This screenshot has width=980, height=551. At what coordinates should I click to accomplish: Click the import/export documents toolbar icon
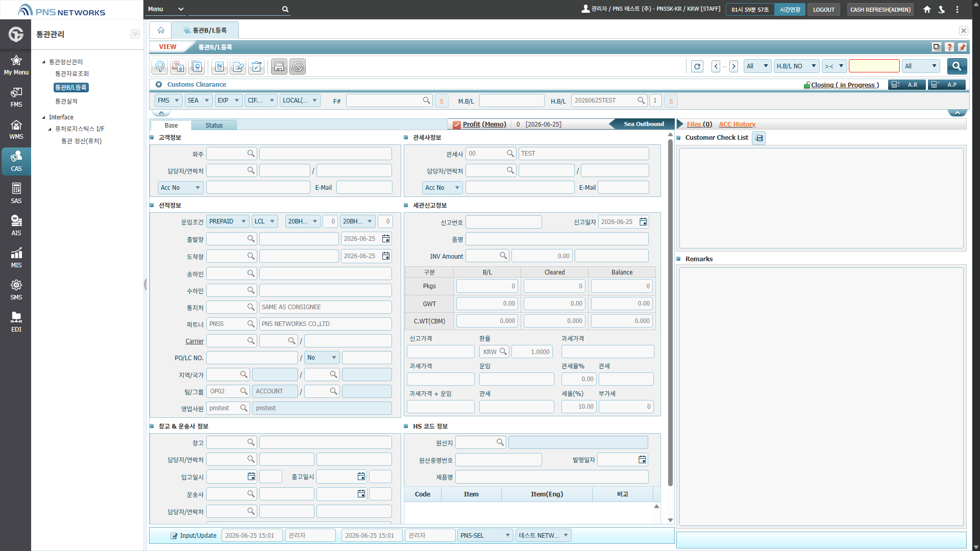(178, 66)
